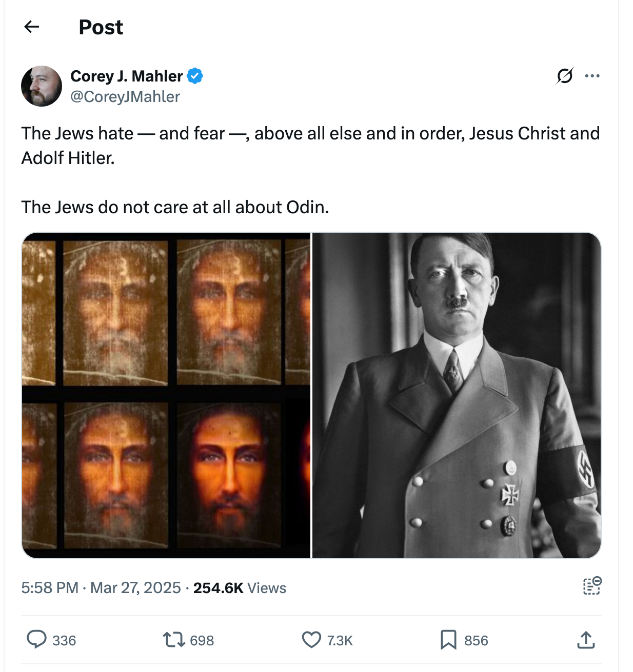The height and width of the screenshot is (672, 633).
Task: Click the share upload icon
Action: point(586,640)
